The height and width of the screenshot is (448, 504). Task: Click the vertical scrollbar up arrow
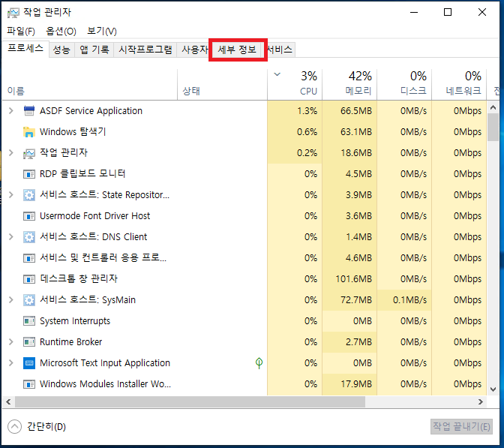(x=493, y=107)
